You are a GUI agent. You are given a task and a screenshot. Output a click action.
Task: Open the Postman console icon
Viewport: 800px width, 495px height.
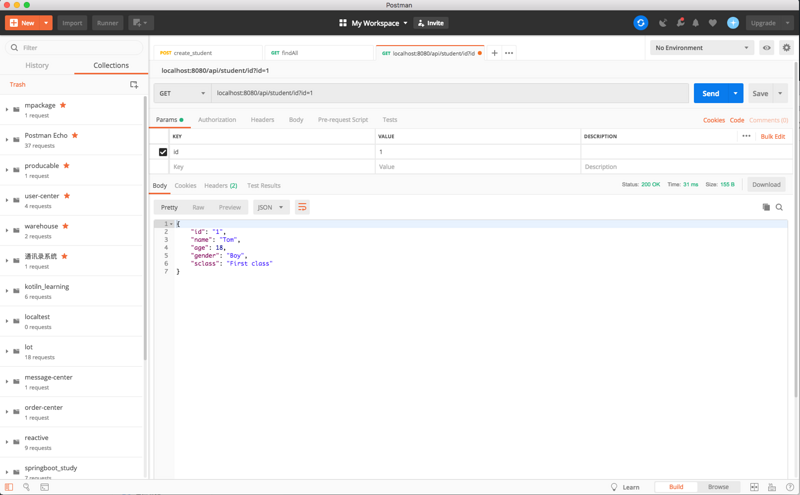point(44,487)
